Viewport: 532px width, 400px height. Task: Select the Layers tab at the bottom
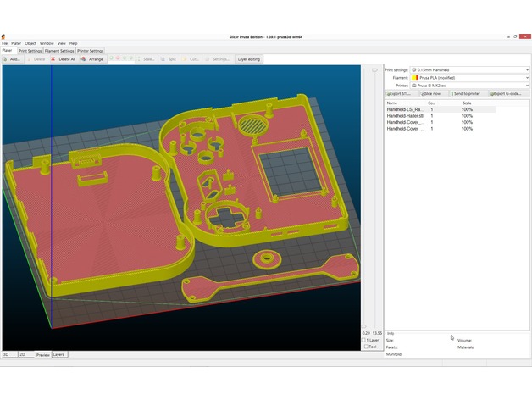[x=58, y=354]
